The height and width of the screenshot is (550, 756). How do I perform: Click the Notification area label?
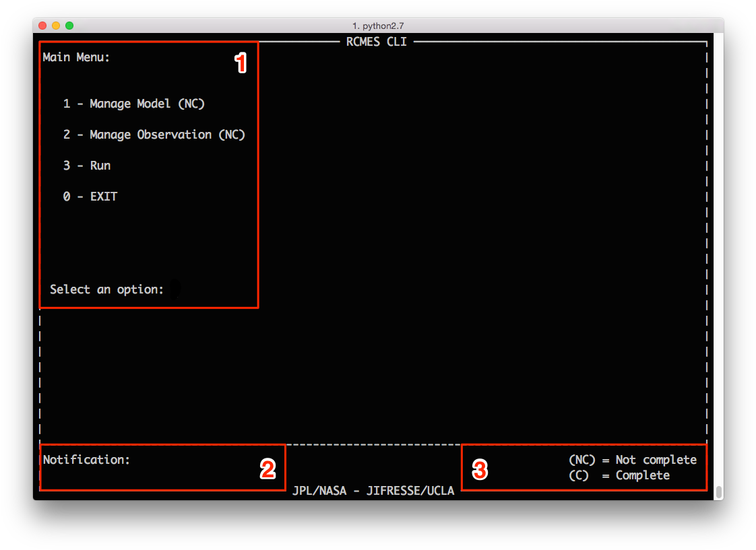pyautogui.click(x=86, y=459)
